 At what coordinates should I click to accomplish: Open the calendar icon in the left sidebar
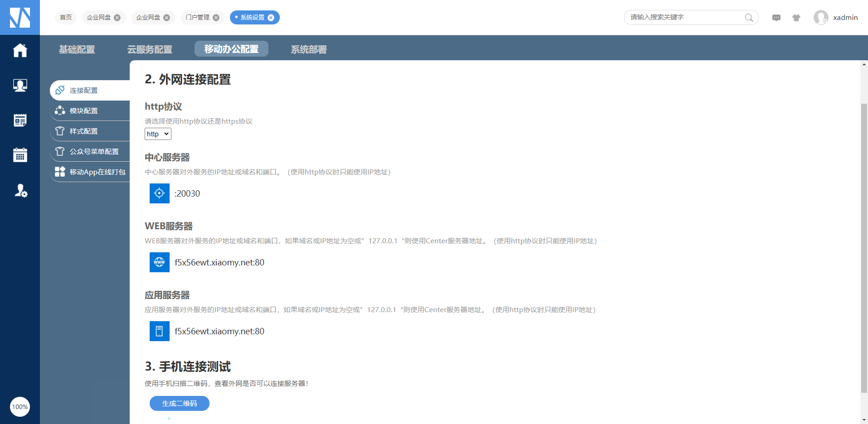[x=20, y=155]
